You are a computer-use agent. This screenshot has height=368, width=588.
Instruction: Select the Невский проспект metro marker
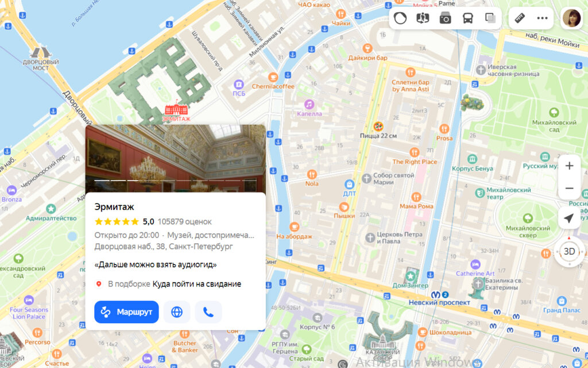pyautogui.click(x=435, y=294)
